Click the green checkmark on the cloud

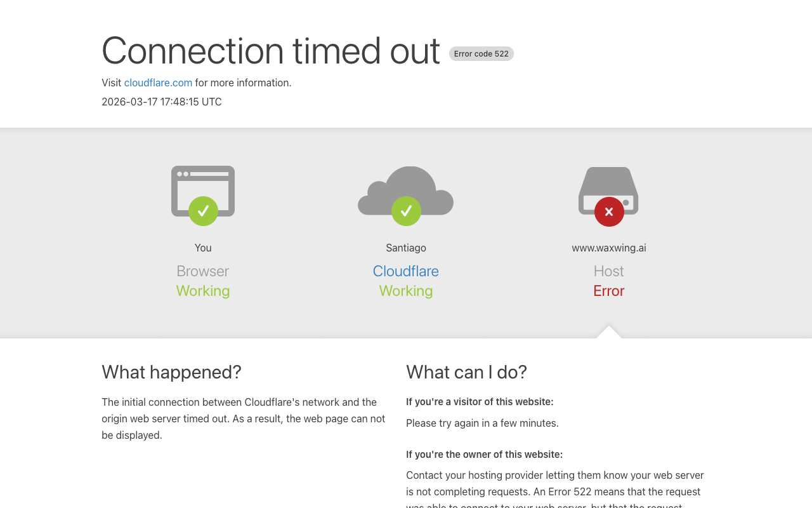click(406, 211)
